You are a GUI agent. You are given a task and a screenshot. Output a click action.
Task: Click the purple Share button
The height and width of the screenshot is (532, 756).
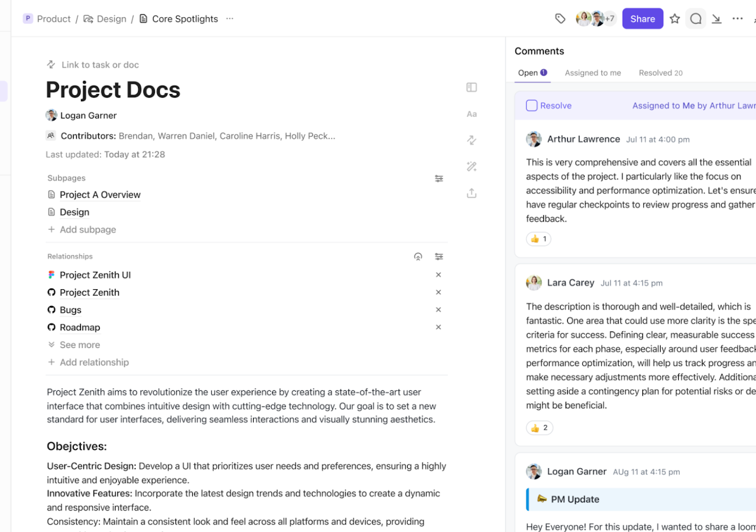(642, 19)
